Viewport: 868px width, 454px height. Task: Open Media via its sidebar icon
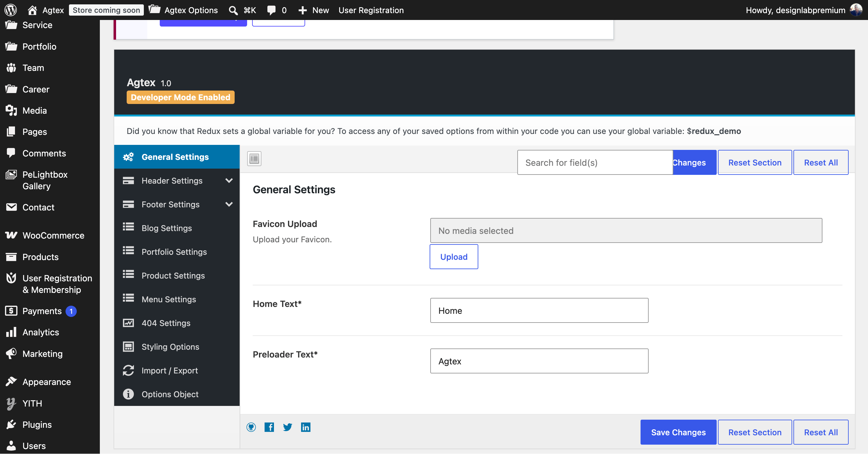click(x=11, y=110)
